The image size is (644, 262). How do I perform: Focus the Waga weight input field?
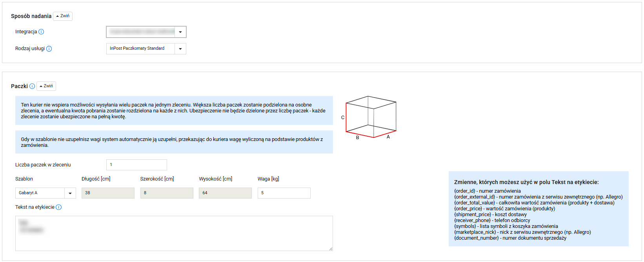284,193
